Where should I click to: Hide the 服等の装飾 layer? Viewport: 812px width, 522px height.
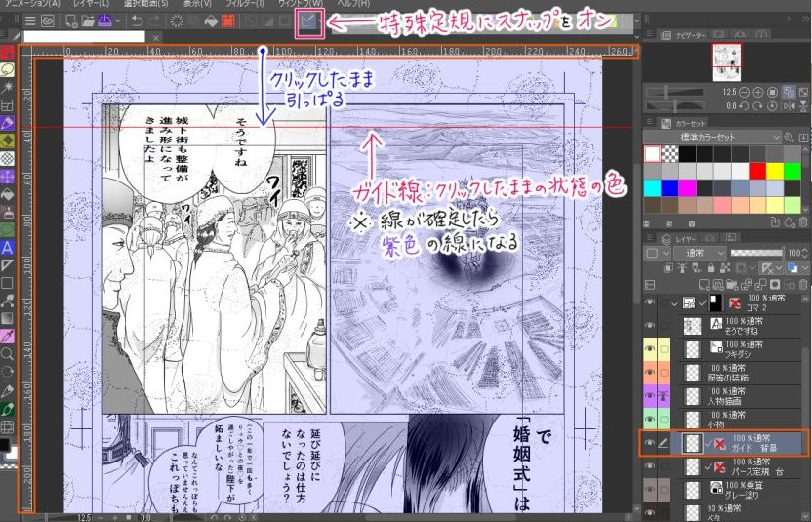(649, 373)
